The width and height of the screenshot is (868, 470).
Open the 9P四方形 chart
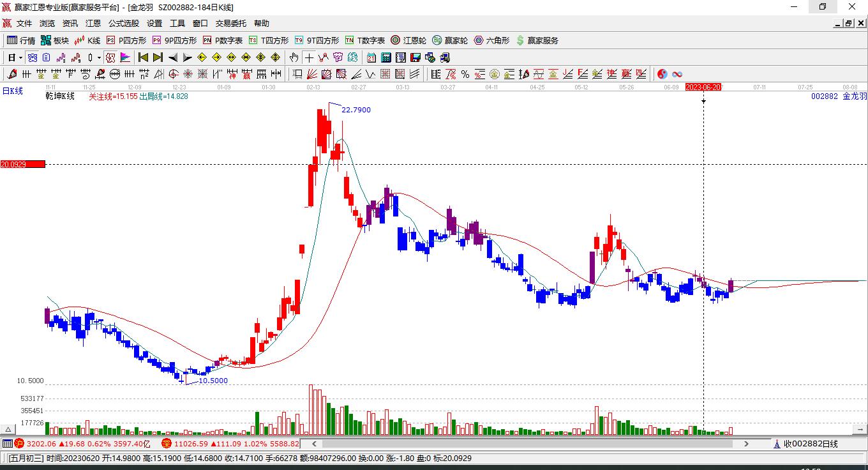coord(174,40)
